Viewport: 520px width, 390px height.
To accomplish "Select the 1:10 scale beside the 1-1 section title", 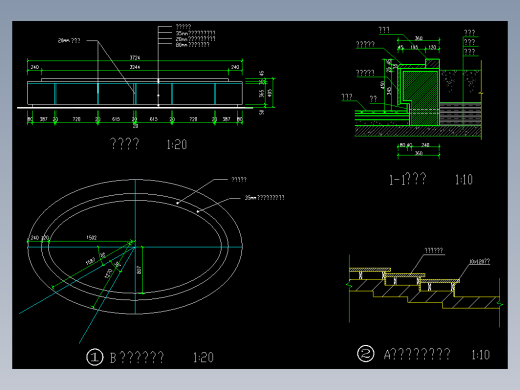I will [464, 180].
